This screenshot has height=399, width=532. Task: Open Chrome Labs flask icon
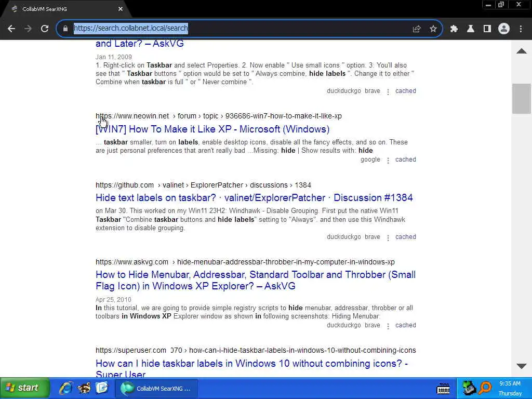[470, 29]
